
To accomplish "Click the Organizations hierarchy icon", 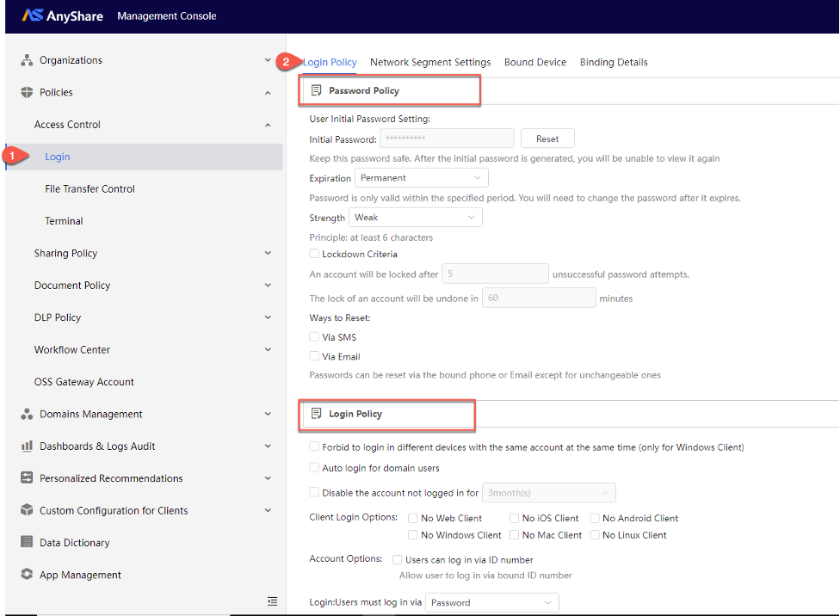I will [x=27, y=60].
